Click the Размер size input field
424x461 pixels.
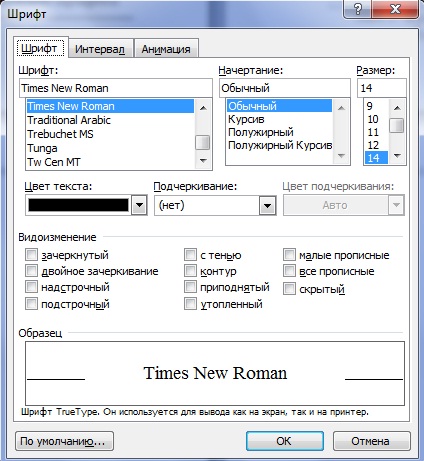click(x=382, y=88)
